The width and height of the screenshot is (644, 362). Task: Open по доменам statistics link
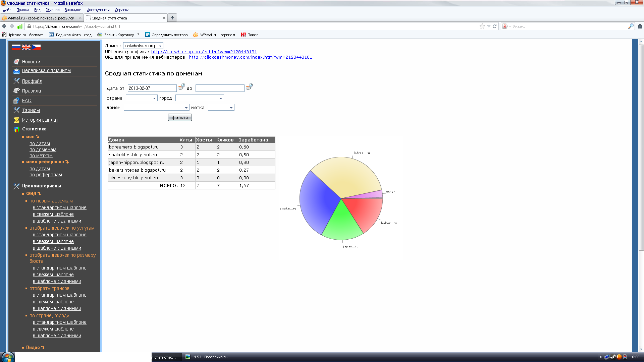pos(43,149)
